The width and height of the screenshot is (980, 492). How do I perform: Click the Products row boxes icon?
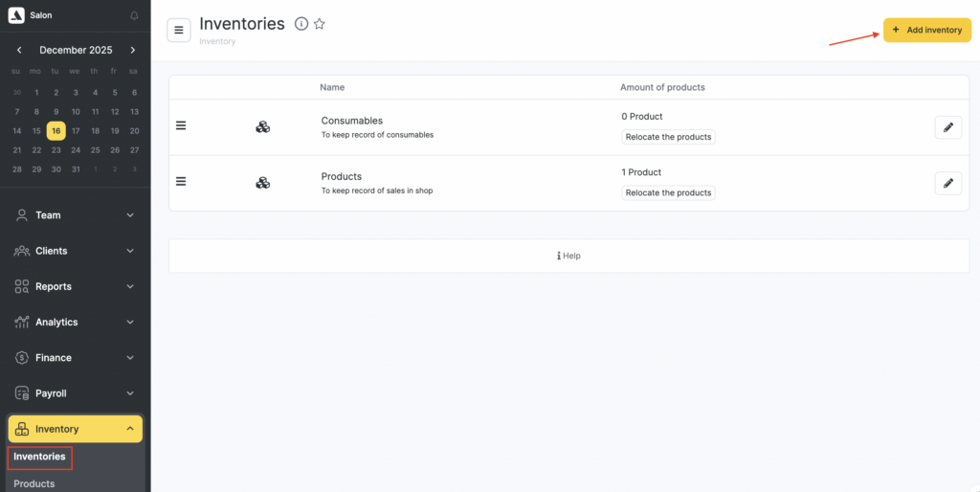(x=262, y=183)
